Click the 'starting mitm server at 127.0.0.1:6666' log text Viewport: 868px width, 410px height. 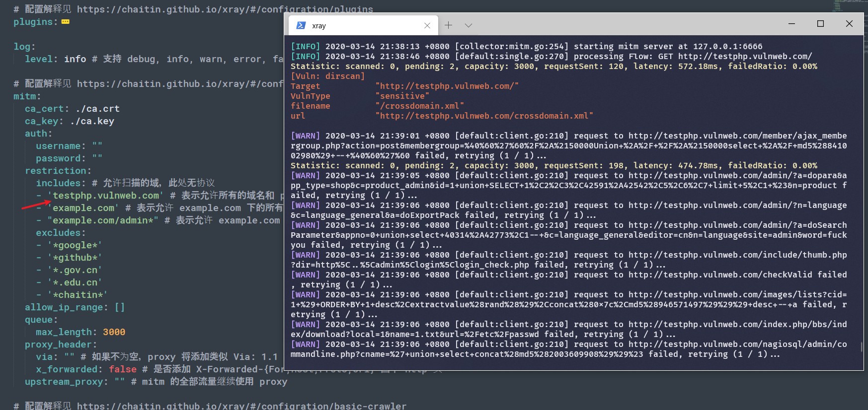[668, 46]
